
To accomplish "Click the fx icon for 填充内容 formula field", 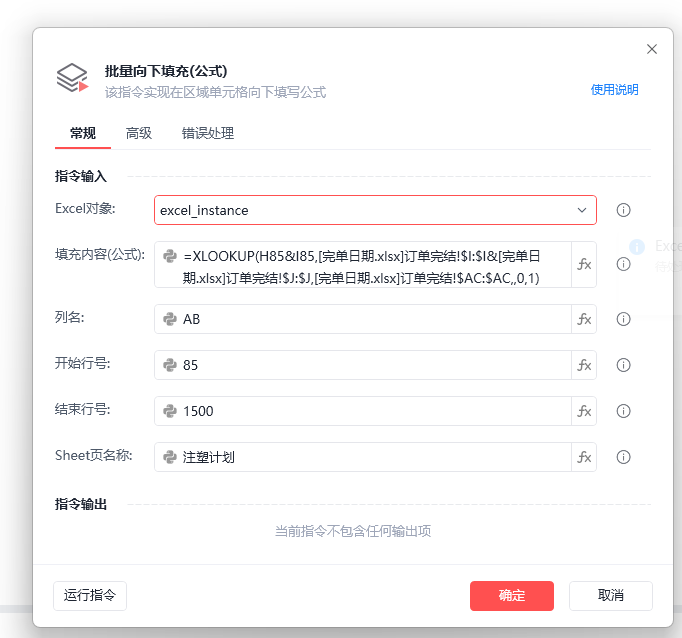I will pos(584,264).
